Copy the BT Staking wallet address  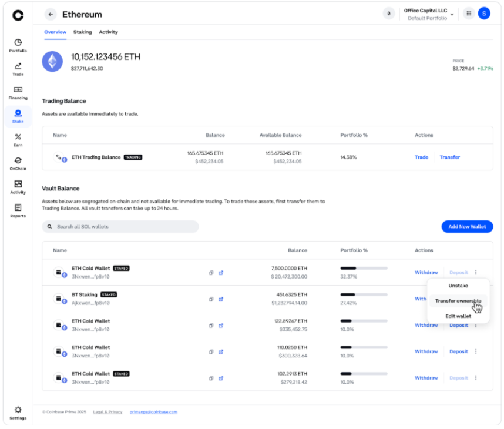click(x=211, y=299)
